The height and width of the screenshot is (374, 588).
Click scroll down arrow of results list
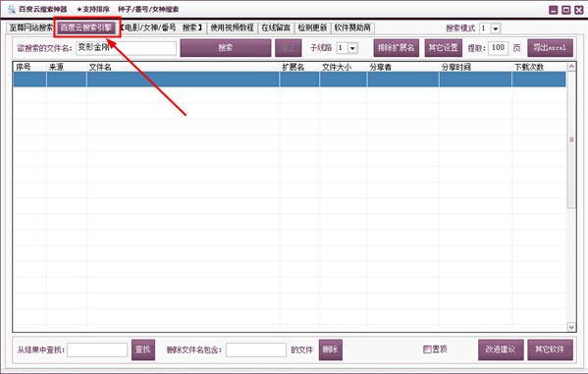tap(571, 327)
